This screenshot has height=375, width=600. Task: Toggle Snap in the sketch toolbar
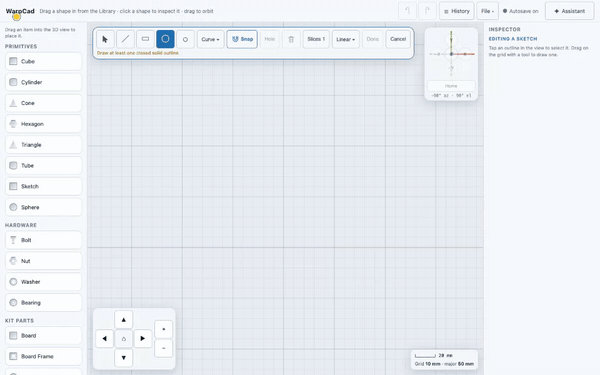(x=242, y=39)
